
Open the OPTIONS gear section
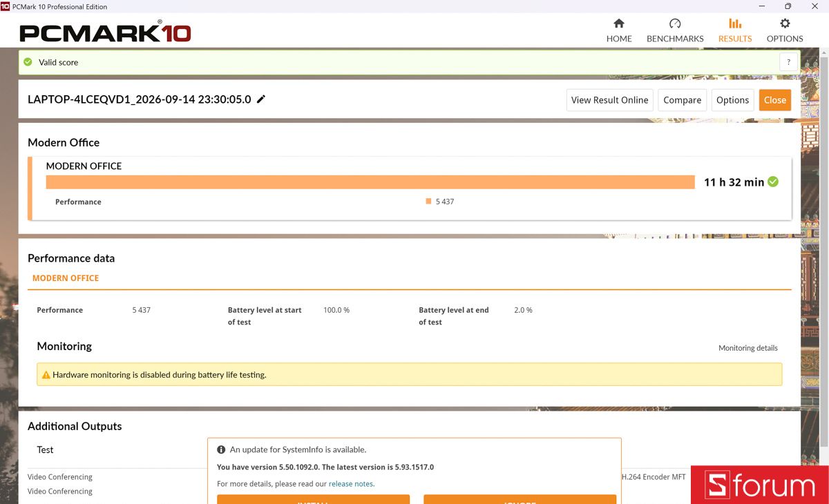tap(785, 30)
